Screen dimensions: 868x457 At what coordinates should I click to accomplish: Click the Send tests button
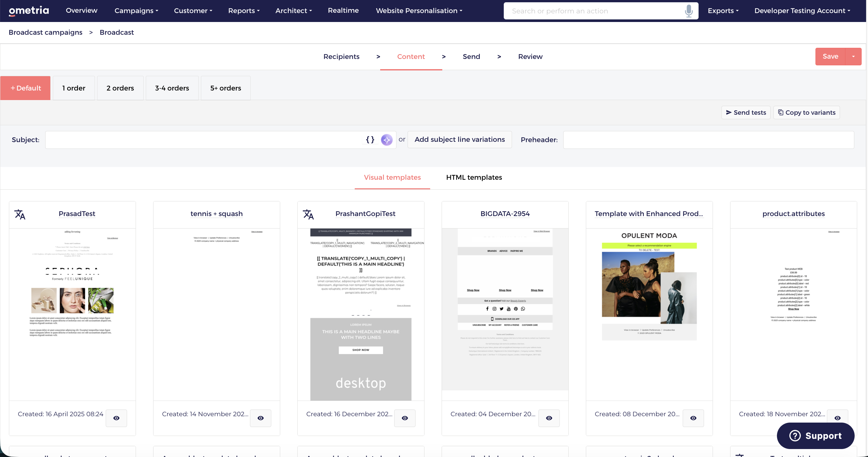[746, 112]
